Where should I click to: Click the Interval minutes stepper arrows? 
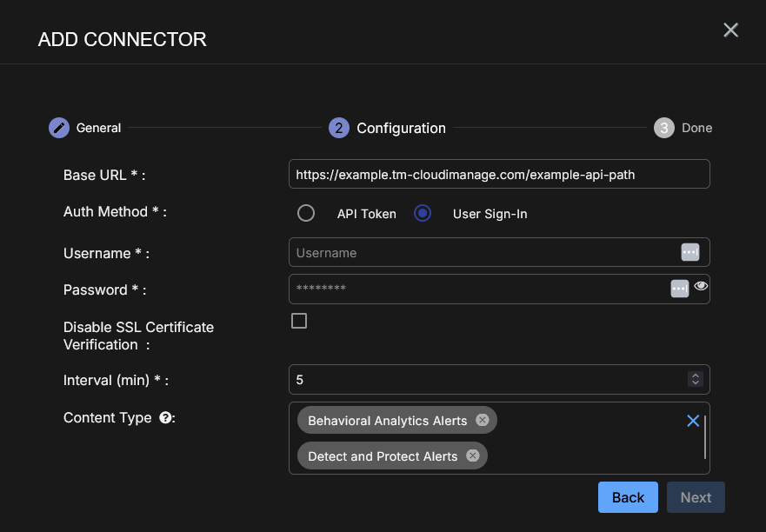click(695, 379)
